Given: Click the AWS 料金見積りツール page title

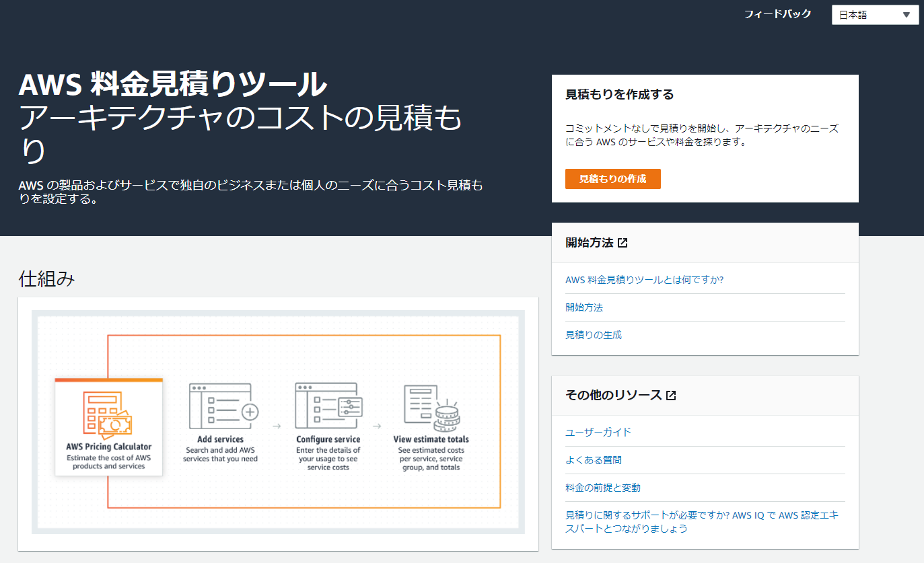Looking at the screenshot, I should coord(173,85).
